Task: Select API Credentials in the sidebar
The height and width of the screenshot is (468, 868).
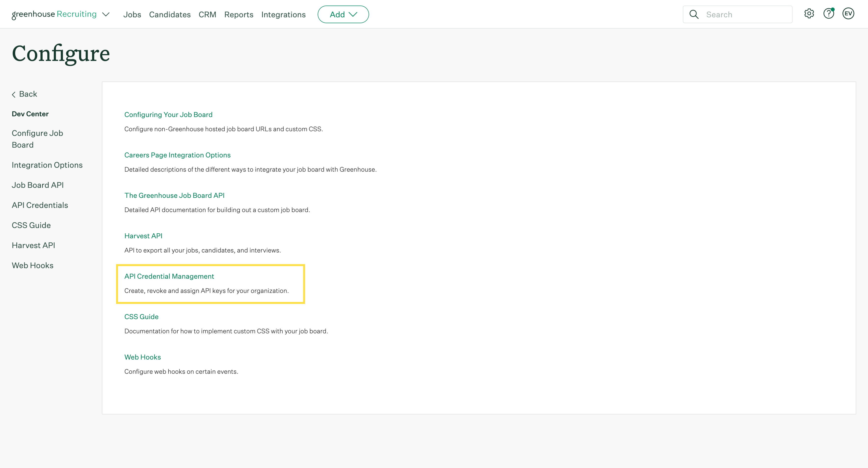Action: tap(40, 205)
